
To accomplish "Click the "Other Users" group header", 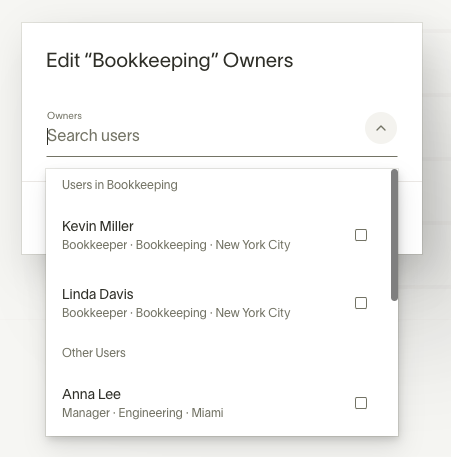I will pos(94,353).
